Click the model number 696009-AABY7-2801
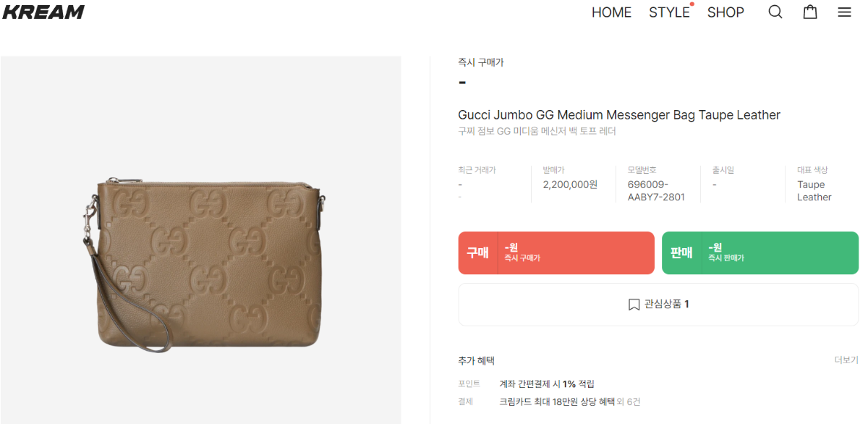The width and height of the screenshot is (868, 424). coord(656,191)
